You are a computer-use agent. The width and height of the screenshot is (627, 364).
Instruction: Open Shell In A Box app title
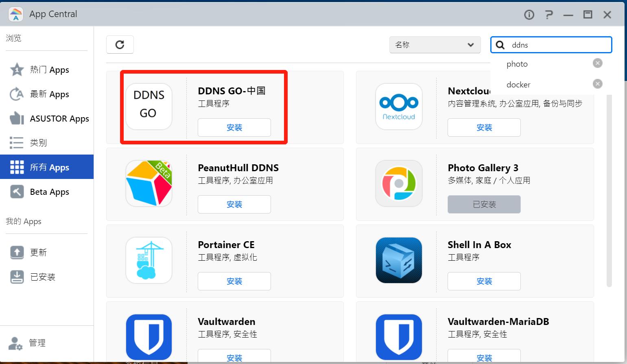pyautogui.click(x=479, y=245)
